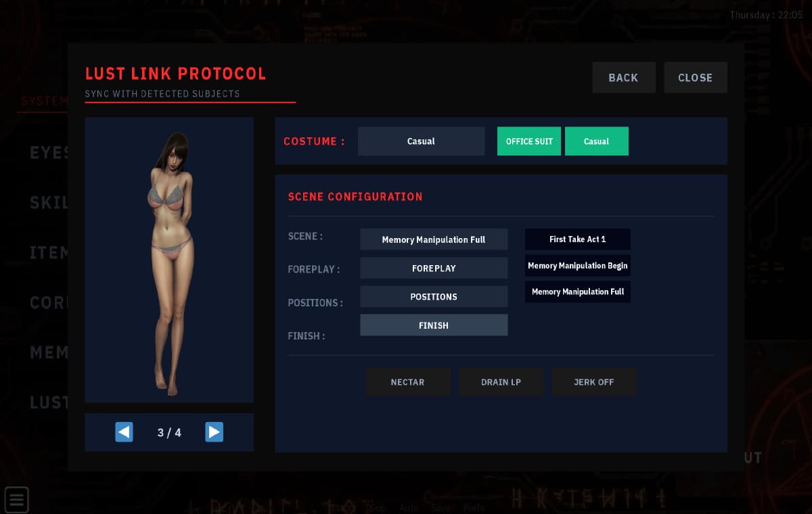Click the Thursday : 22:05 clock text

coord(766,15)
